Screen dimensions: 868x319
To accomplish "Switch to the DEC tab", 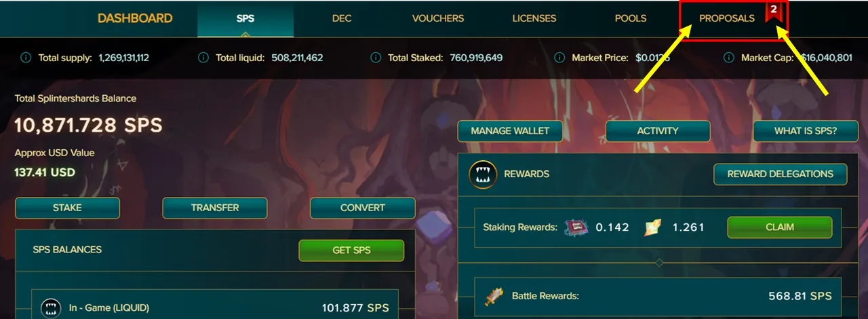I will click(342, 18).
